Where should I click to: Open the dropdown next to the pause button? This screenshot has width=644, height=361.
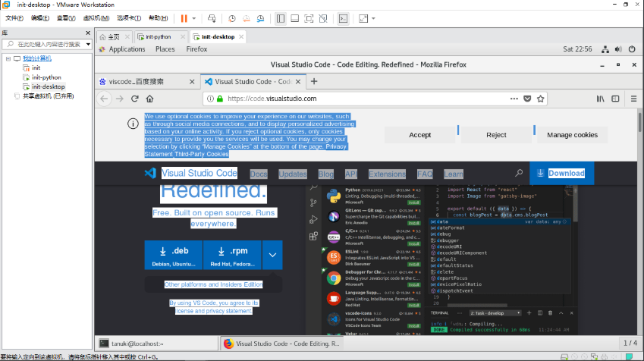tap(194, 18)
